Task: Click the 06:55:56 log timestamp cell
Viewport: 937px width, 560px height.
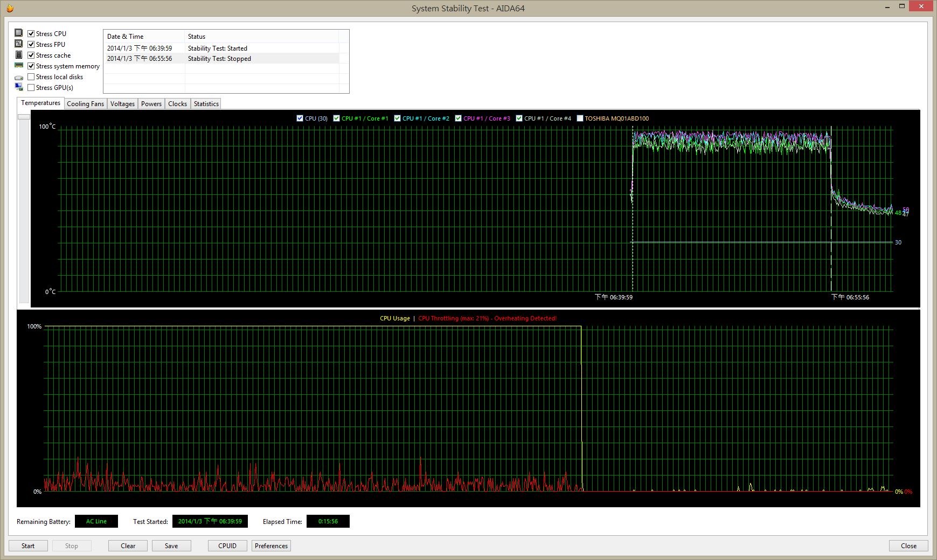Action: pos(140,58)
